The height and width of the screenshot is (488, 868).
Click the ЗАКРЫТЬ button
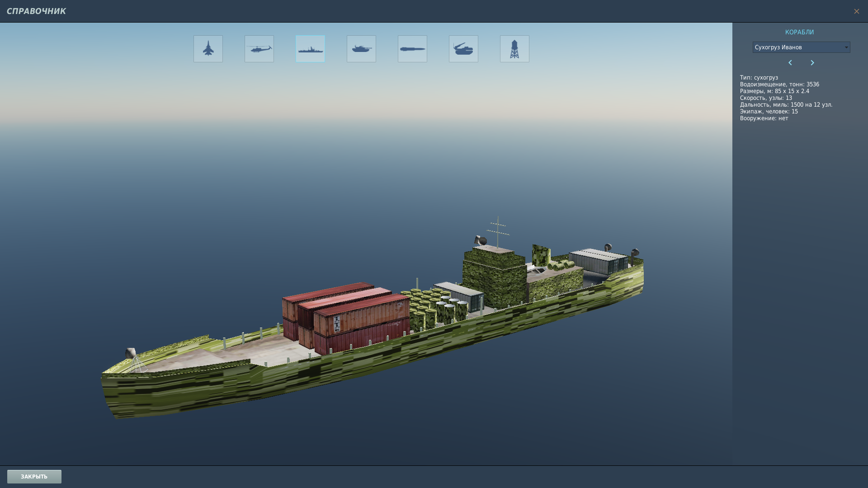pos(34,477)
